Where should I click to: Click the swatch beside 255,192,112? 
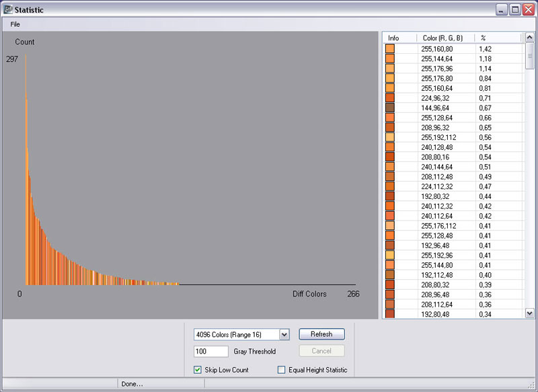pyautogui.click(x=390, y=137)
